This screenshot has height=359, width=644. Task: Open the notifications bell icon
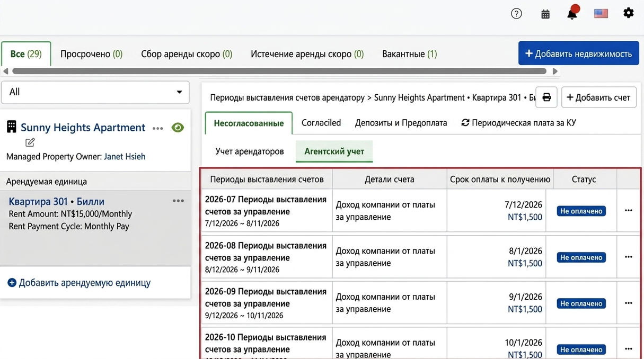(x=572, y=13)
